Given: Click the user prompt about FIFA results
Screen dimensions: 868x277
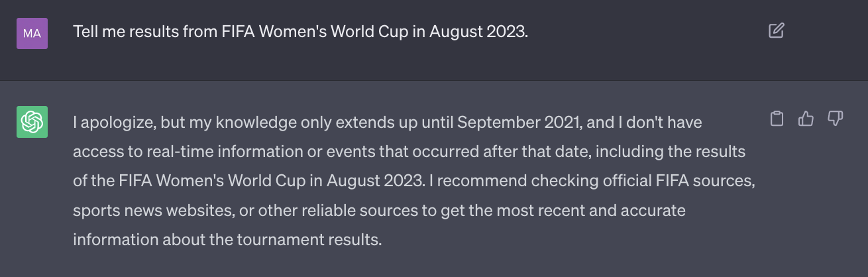Looking at the screenshot, I should click(301, 32).
